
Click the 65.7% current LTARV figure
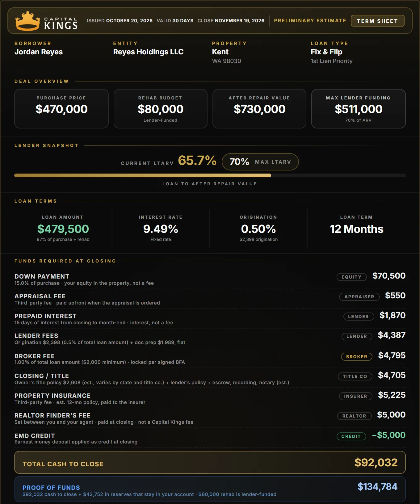click(197, 161)
